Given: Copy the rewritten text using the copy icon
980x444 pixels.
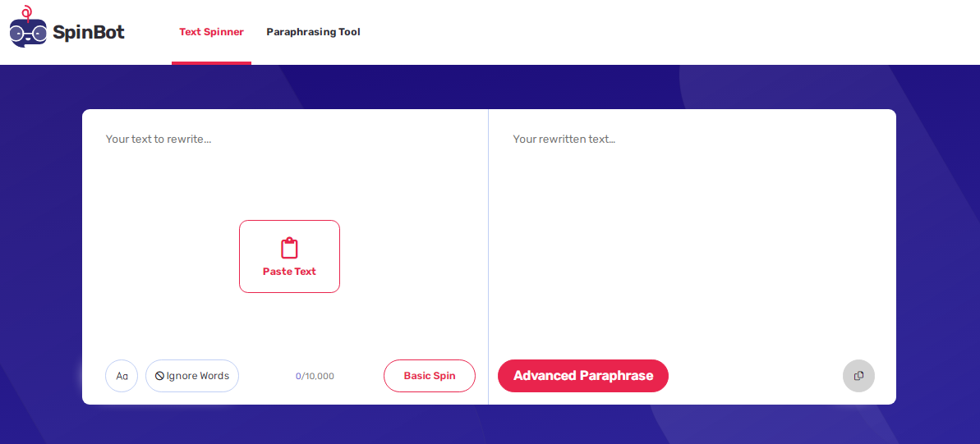Looking at the screenshot, I should click(858, 376).
